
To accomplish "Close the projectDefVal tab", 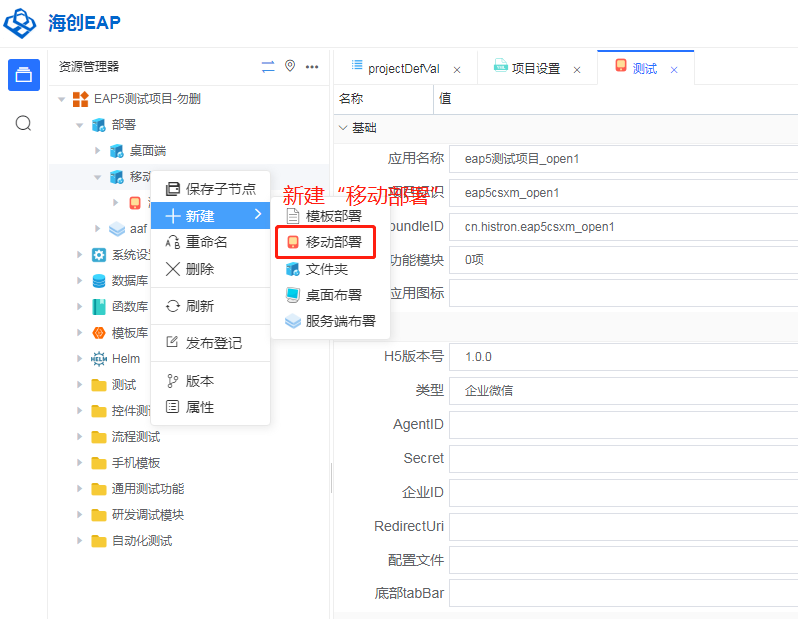I will pos(457,70).
